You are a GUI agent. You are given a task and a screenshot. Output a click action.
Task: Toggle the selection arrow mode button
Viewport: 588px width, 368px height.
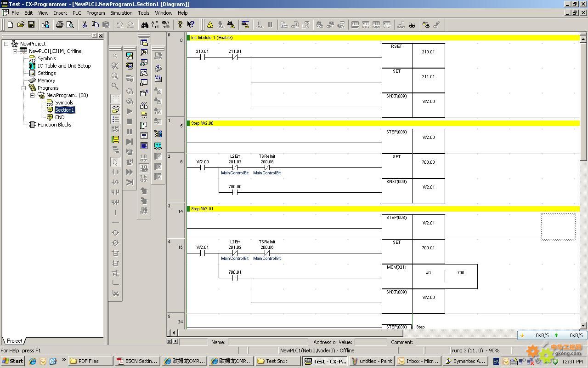[x=115, y=162]
